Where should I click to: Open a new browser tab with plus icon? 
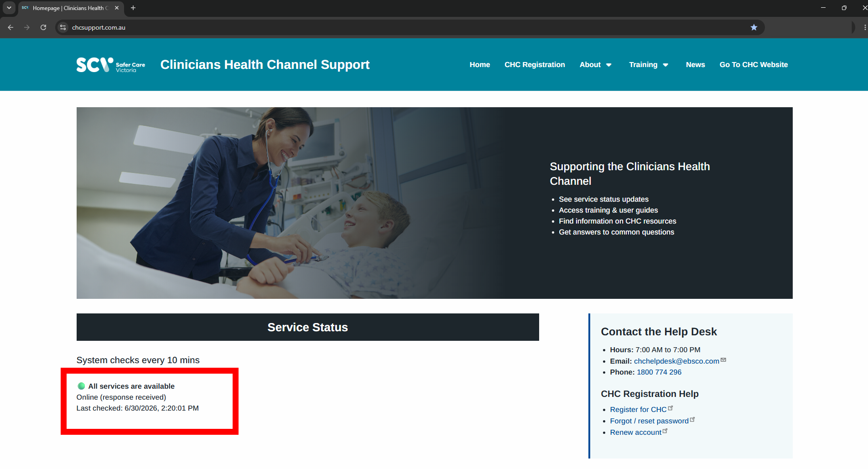coord(133,8)
